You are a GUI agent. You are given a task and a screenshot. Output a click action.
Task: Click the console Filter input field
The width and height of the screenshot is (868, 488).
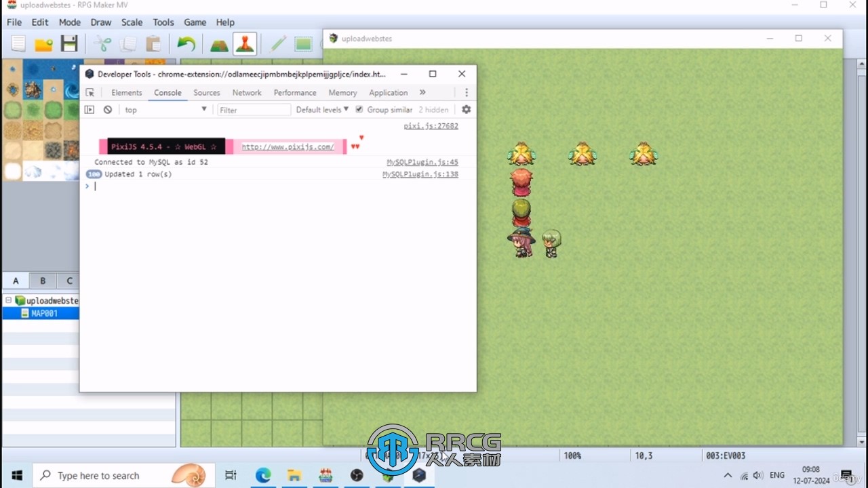(x=254, y=110)
